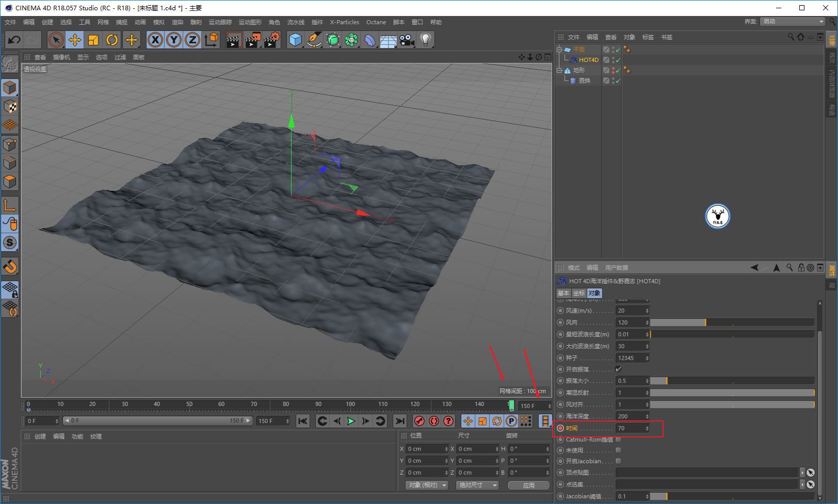Go to start of timeline
838x504 pixels.
[303, 421]
